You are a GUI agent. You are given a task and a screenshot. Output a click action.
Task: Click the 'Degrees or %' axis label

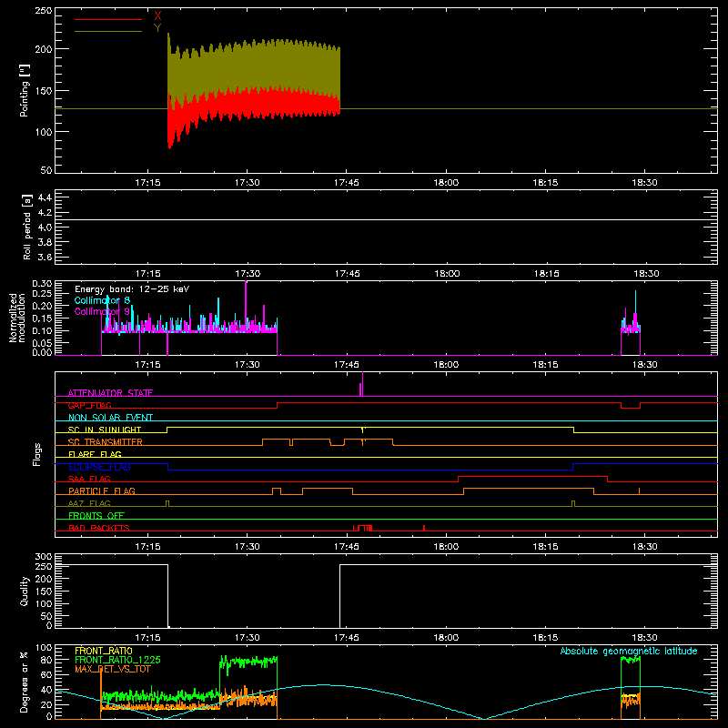click(25, 682)
